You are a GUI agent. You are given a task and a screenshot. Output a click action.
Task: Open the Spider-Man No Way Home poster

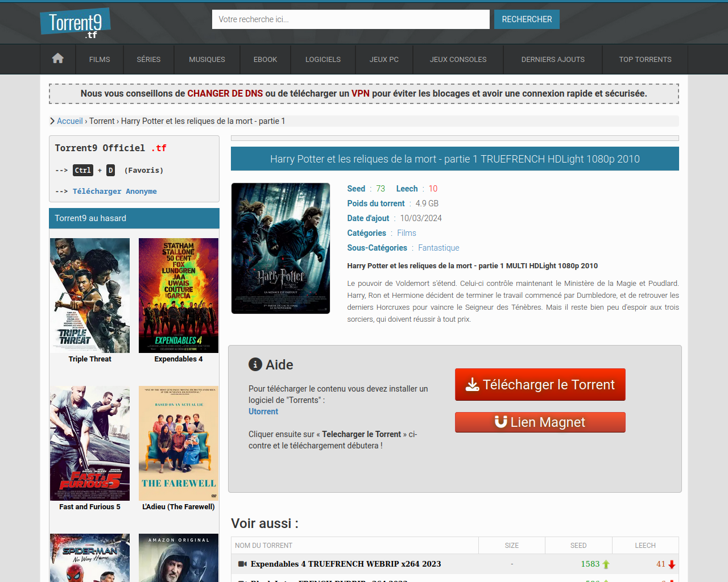pyautogui.click(x=90, y=558)
